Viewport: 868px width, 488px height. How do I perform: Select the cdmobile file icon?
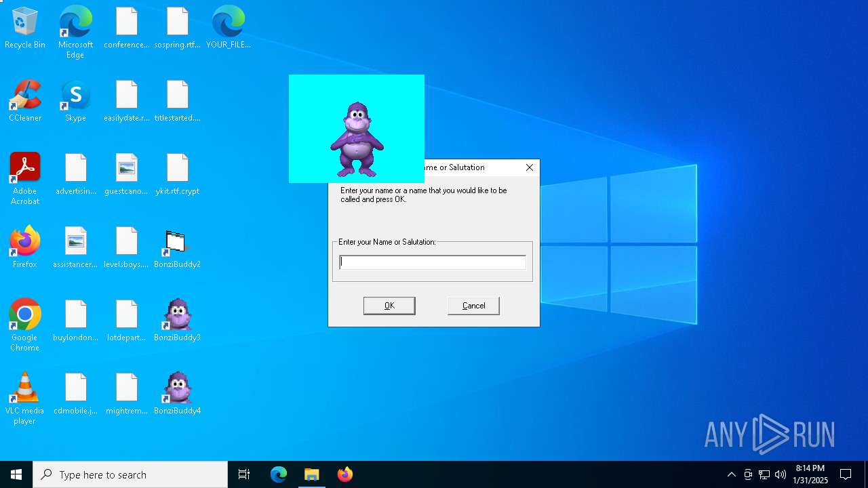76,394
